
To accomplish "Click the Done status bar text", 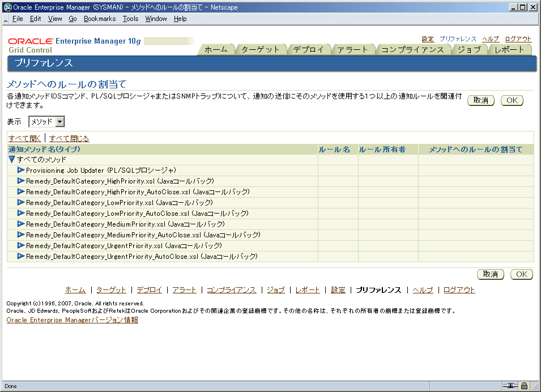I will (11, 386).
